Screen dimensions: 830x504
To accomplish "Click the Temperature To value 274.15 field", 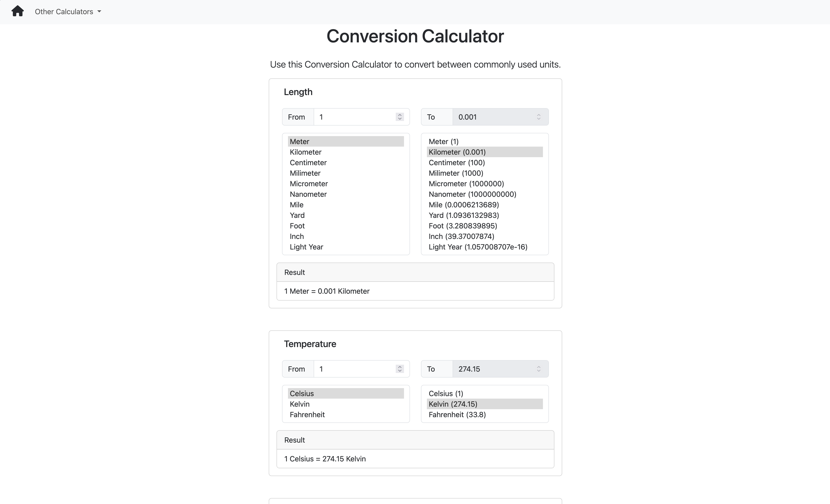I will point(500,369).
